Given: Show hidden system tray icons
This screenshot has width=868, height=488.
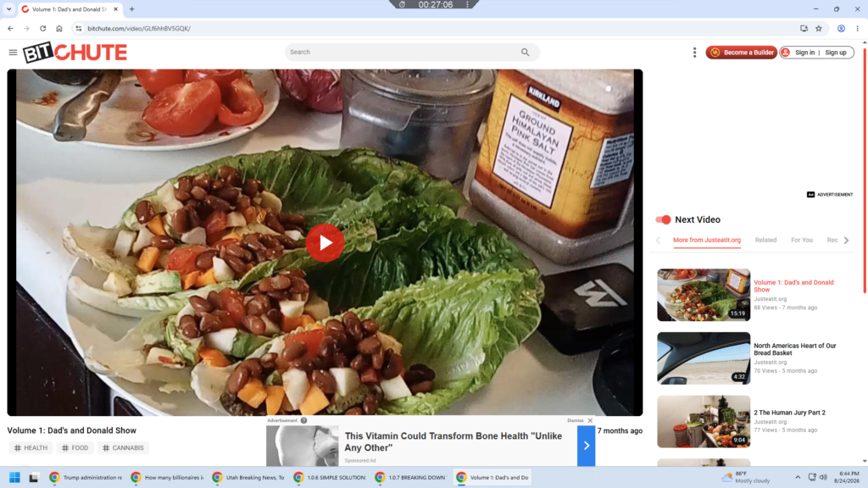Looking at the screenshot, I should (x=798, y=477).
